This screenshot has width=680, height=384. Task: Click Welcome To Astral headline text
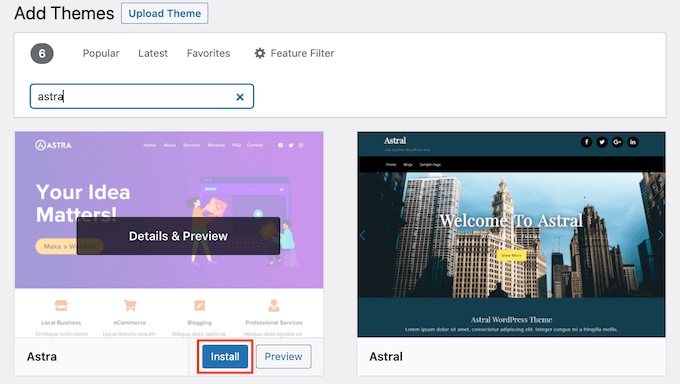[x=511, y=220]
